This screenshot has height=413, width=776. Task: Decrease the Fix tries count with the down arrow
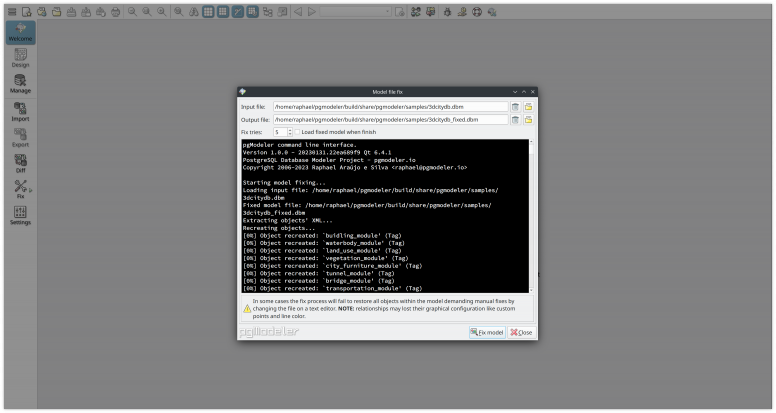coord(290,135)
